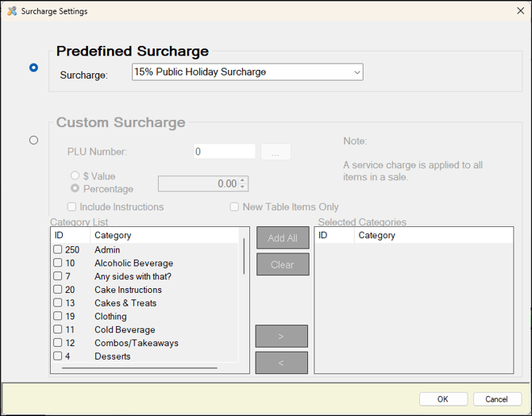532x416 pixels.
Task: Click the 'Desserts' category name
Action: point(113,356)
